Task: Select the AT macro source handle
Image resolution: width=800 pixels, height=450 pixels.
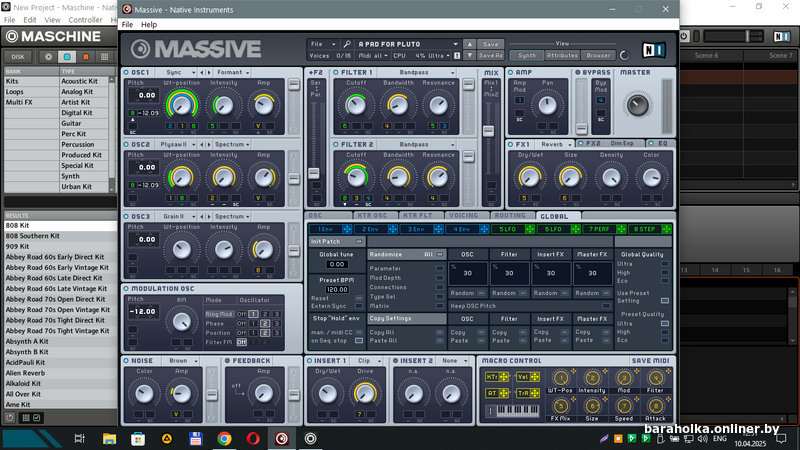Action: 496,393
